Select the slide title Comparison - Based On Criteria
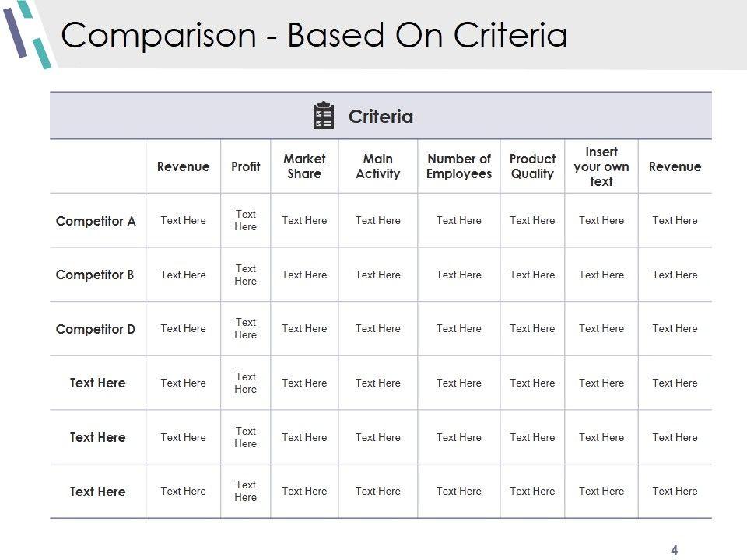This screenshot has width=747, height=560. (x=314, y=36)
